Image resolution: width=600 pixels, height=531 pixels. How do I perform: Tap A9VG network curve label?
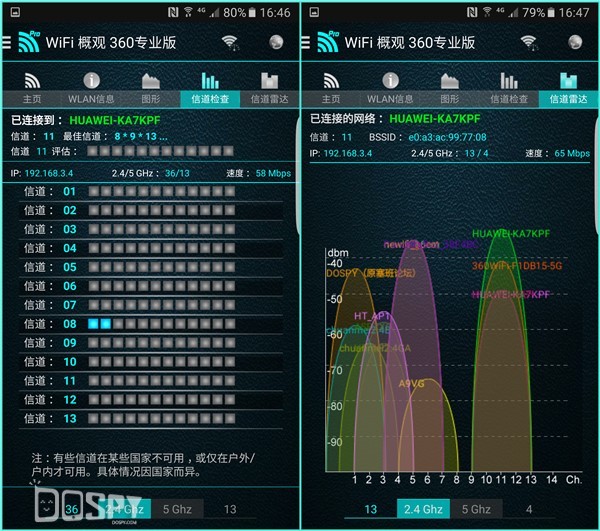tap(411, 383)
